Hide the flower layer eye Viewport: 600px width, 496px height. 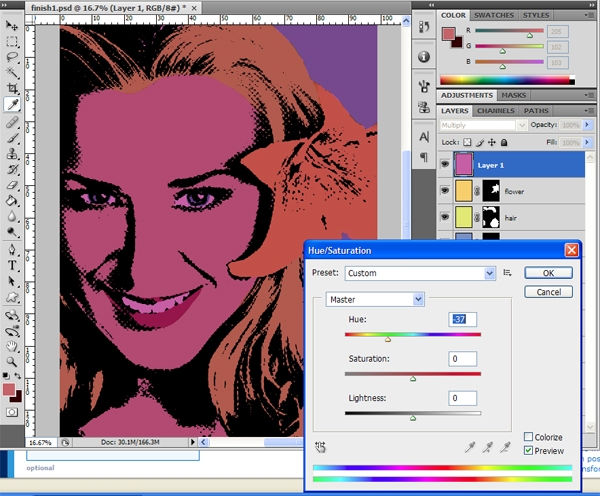[445, 191]
